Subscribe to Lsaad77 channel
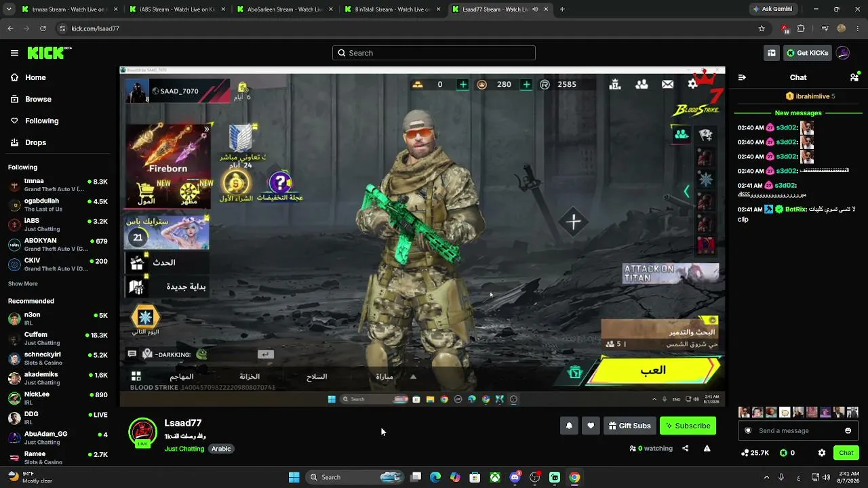Viewport: 868px width, 488px height. [688, 426]
